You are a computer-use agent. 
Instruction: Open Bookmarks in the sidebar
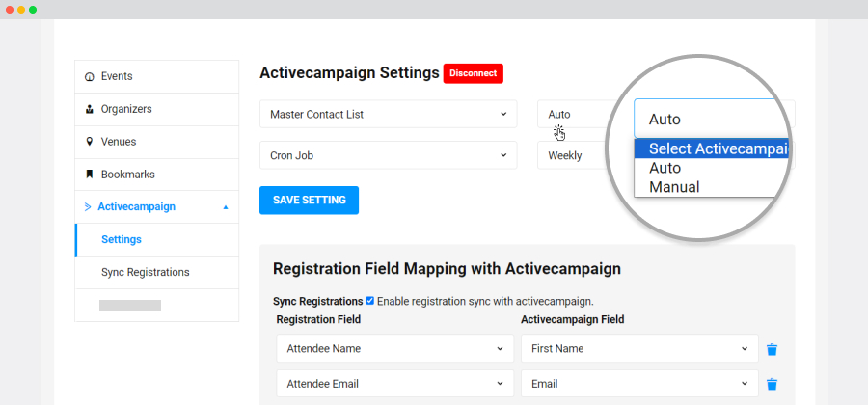[x=156, y=175]
